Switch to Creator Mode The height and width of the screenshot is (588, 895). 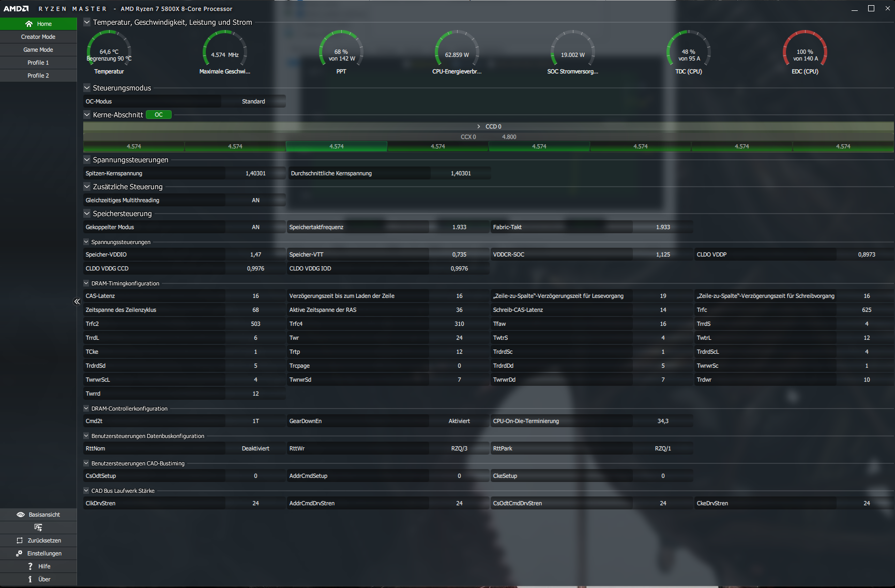(x=38, y=37)
